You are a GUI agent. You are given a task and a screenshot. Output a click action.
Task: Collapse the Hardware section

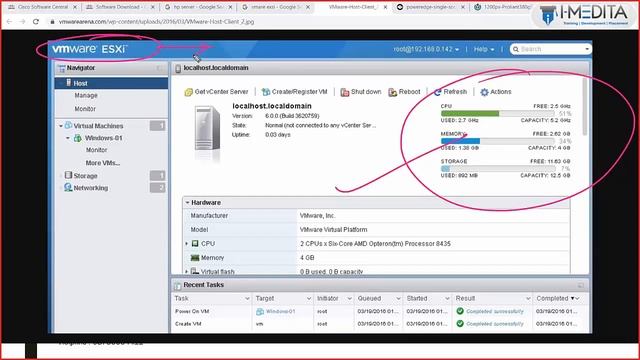[187, 202]
